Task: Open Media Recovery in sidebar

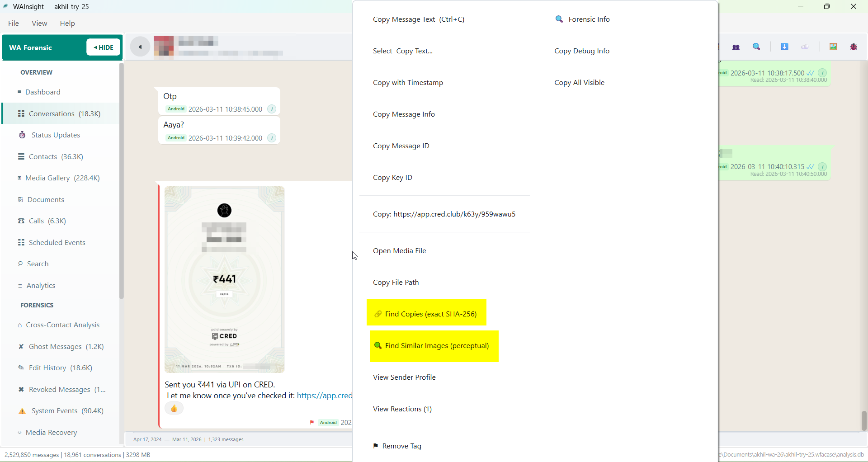Action: (x=61, y=432)
